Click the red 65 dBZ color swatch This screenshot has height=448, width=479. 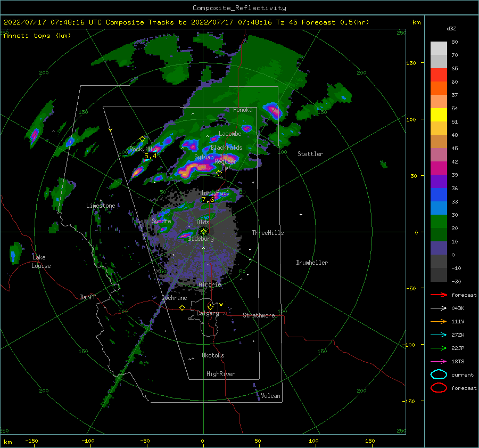click(439, 75)
